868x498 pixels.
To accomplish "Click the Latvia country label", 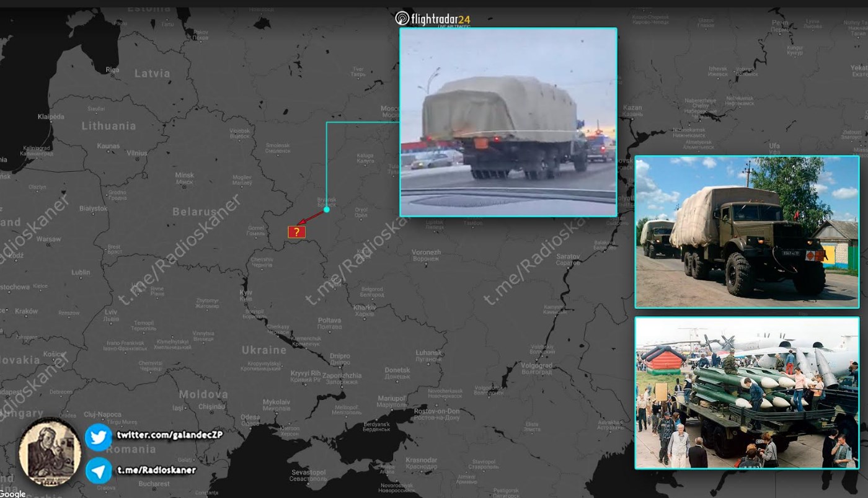I will coord(152,73).
